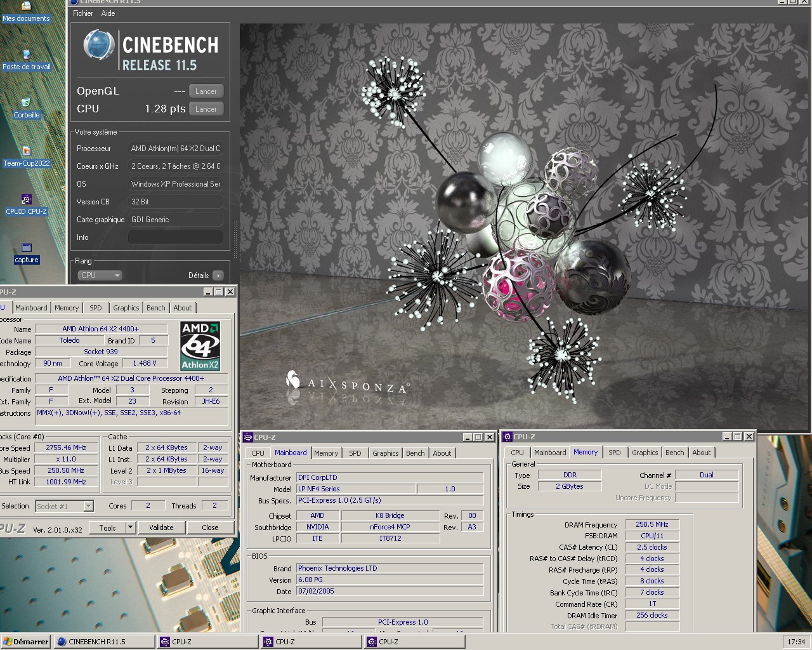Switch to Memory tab in CPU window
Viewport: 812px width, 650px height.
(x=67, y=308)
